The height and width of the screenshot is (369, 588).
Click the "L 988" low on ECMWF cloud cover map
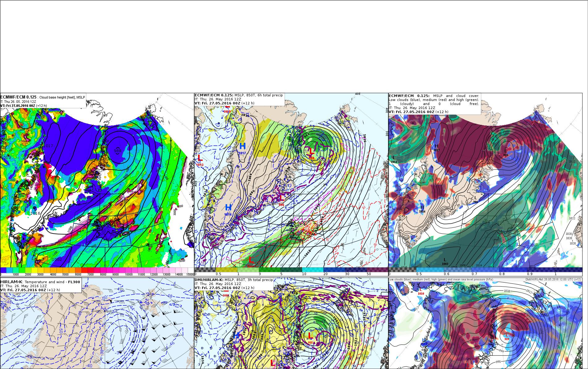[x=505, y=152]
